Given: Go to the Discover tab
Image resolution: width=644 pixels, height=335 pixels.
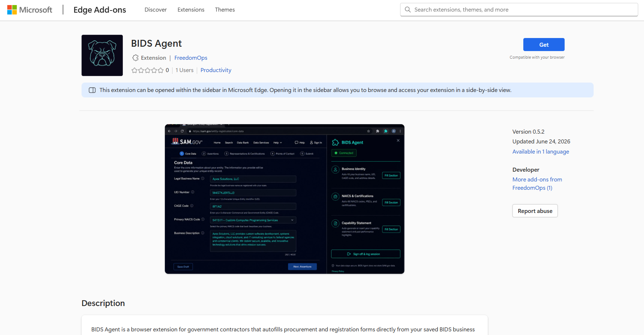Looking at the screenshot, I should (155, 10).
